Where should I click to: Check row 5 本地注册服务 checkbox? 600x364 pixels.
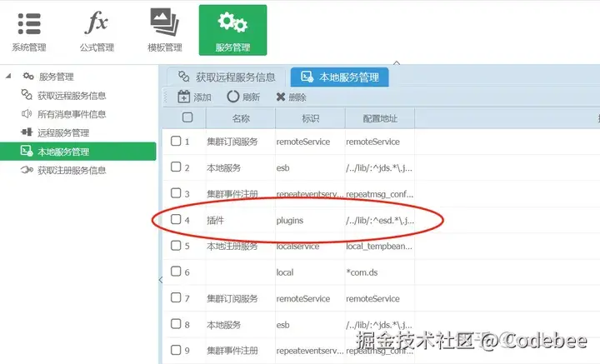pyautogui.click(x=176, y=245)
